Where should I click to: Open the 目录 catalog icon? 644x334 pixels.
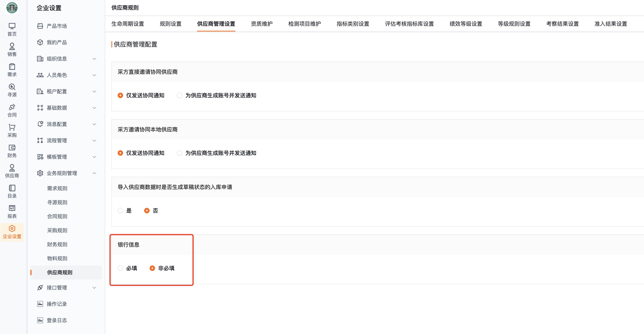pos(12,188)
